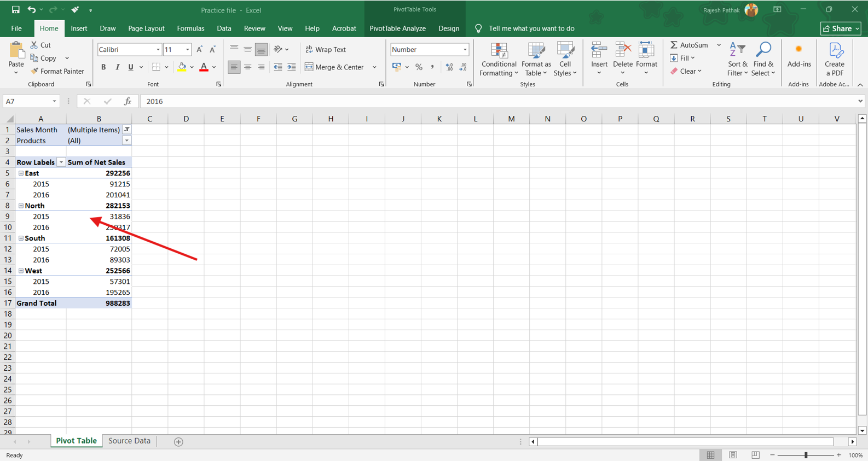The height and width of the screenshot is (461, 868).
Task: Toggle Wrap Text
Action: point(326,49)
